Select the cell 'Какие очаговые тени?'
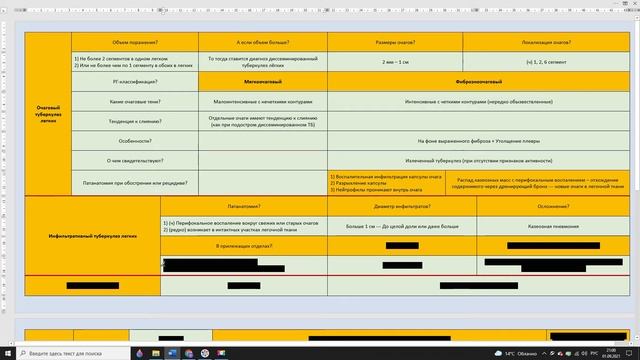640x360 pixels. [135, 102]
